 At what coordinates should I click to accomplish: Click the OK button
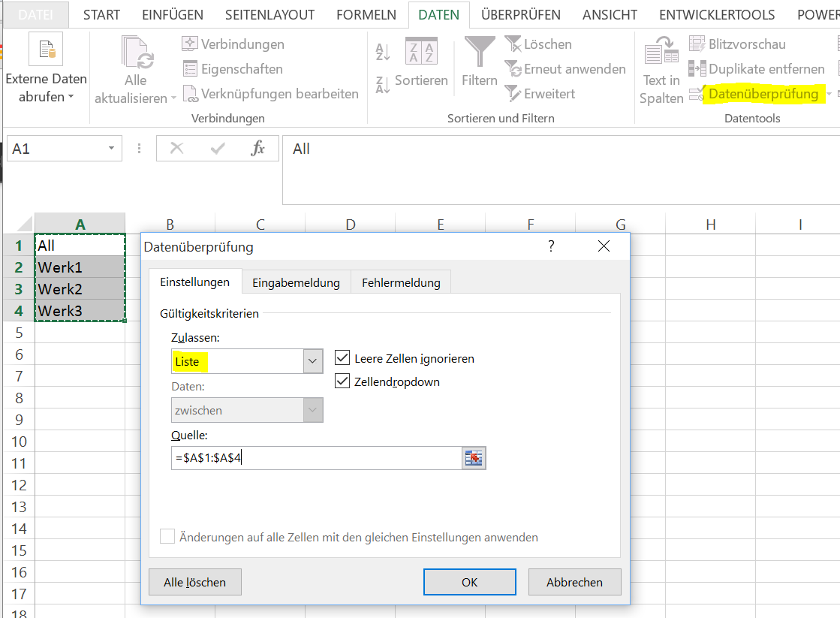(x=470, y=582)
